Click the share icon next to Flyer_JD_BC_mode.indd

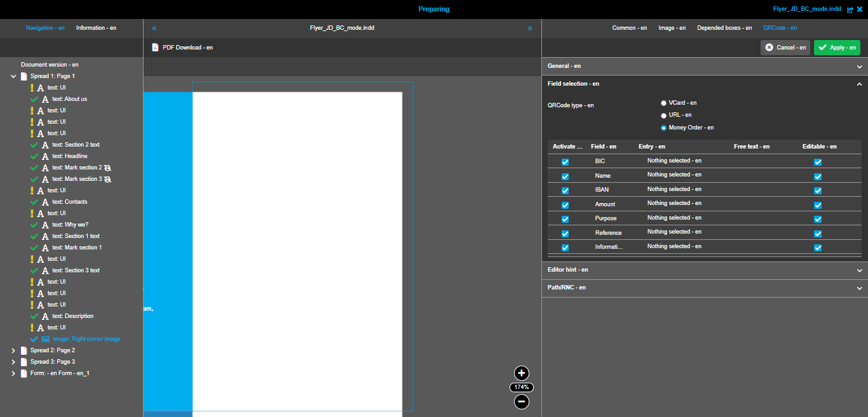(x=850, y=9)
